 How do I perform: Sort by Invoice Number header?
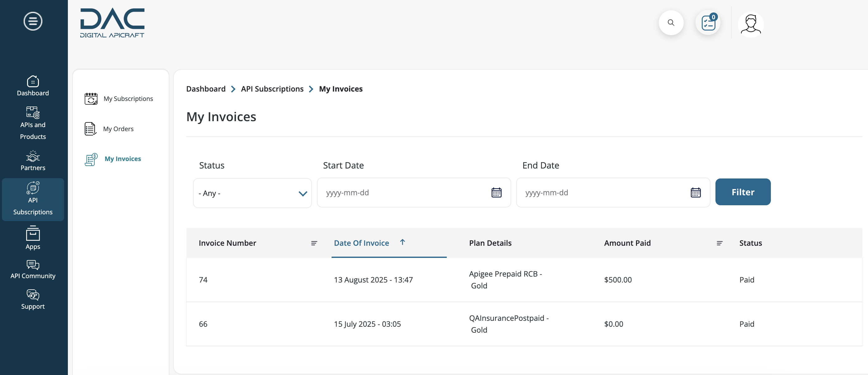228,243
